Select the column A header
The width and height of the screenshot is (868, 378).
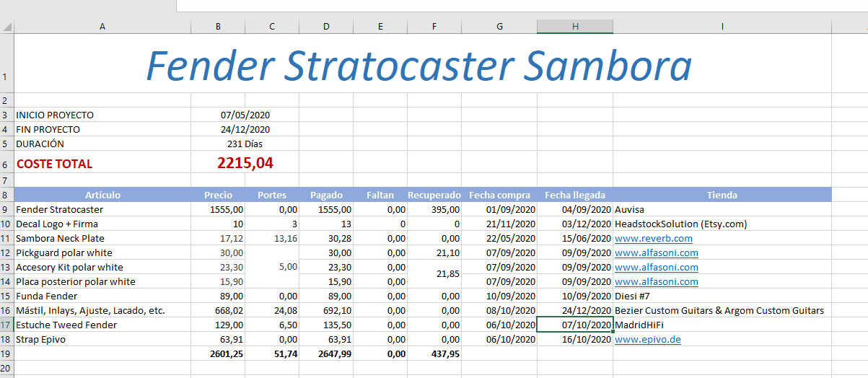[x=102, y=27]
